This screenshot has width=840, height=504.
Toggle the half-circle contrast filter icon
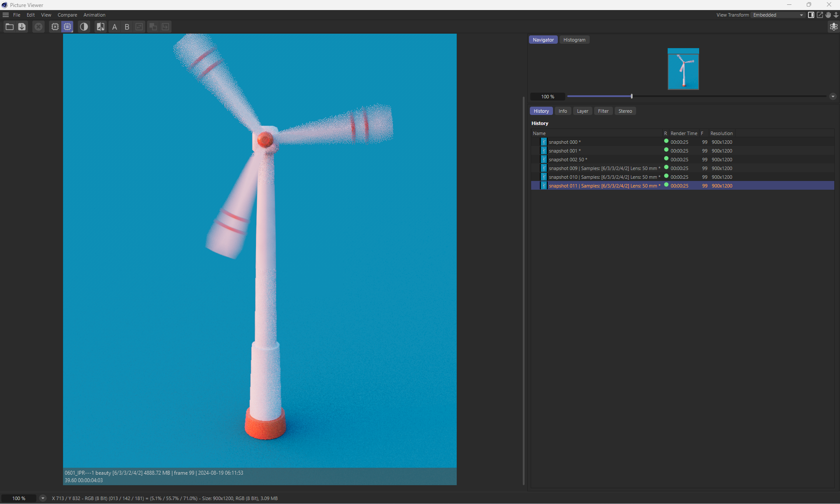pos(84,27)
